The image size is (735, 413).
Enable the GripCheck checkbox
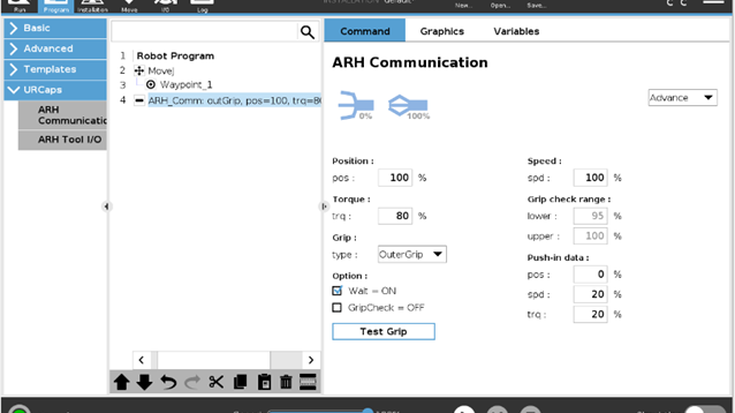tap(337, 308)
